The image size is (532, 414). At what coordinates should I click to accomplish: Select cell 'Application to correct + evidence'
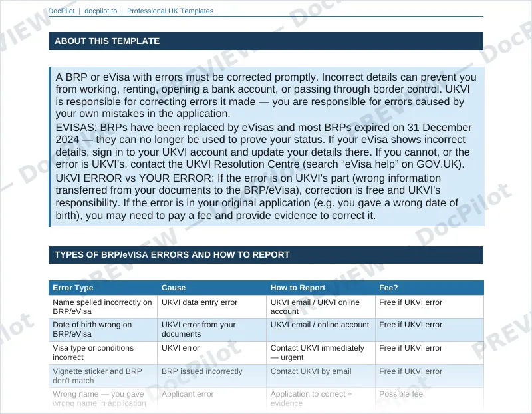coord(321,399)
